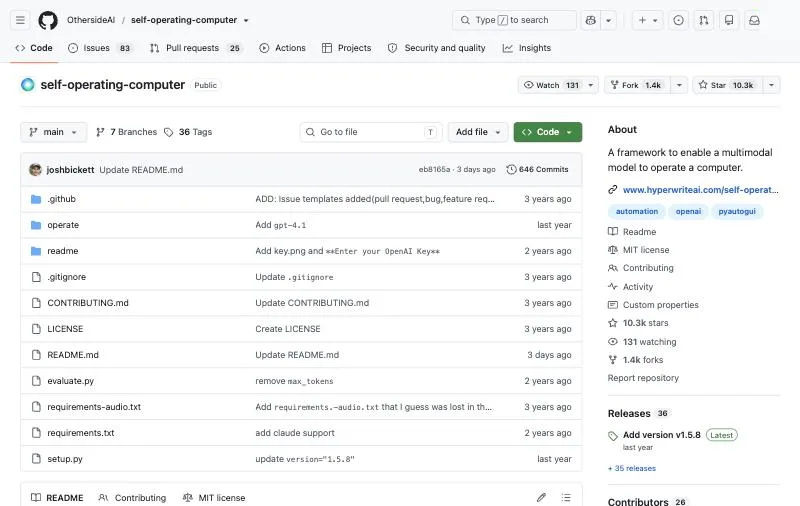Click the history clock icon beside 646 Commits
Screen dimensions: 800x506
point(511,169)
